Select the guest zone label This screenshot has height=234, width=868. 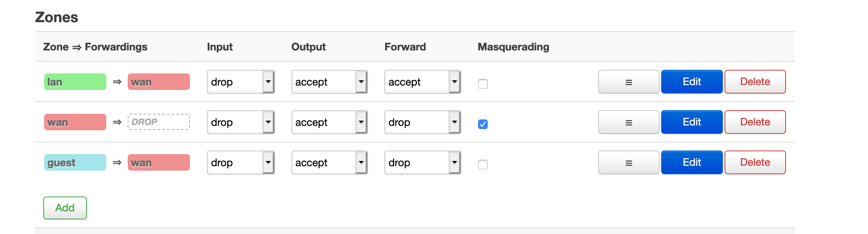[75, 162]
